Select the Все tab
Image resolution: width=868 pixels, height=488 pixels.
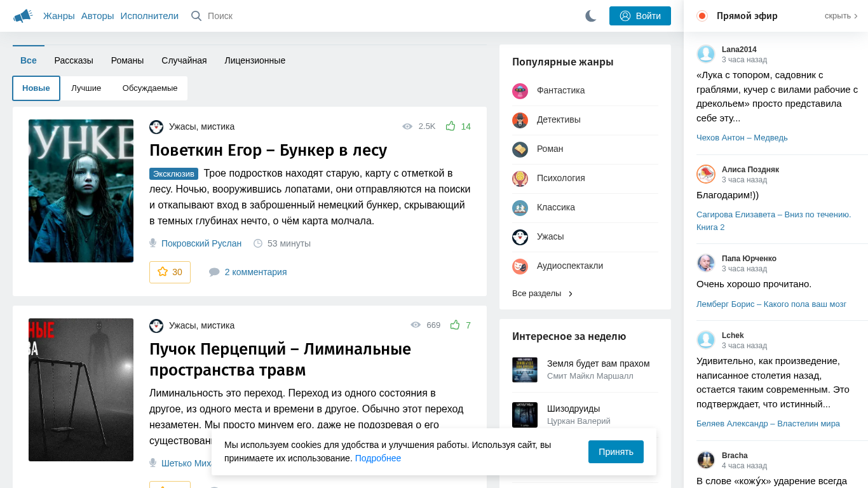[x=29, y=60]
